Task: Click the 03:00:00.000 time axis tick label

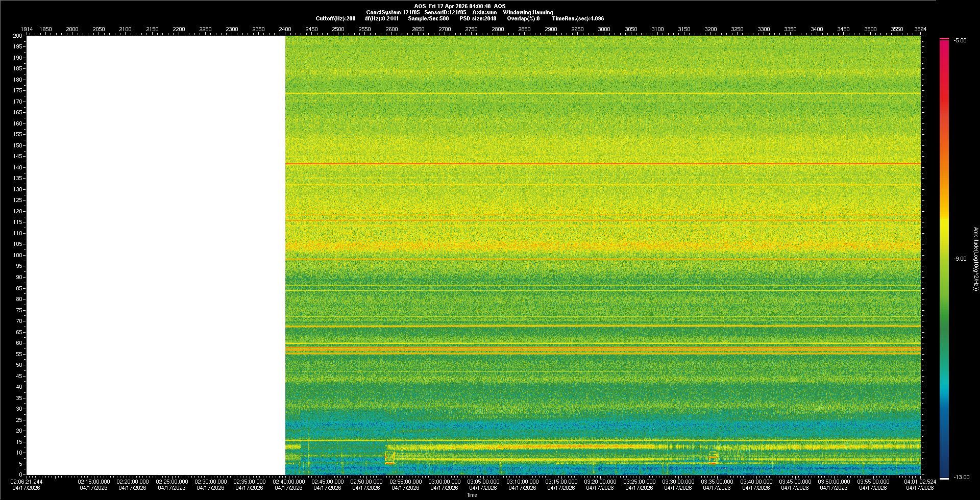Action: (444, 482)
